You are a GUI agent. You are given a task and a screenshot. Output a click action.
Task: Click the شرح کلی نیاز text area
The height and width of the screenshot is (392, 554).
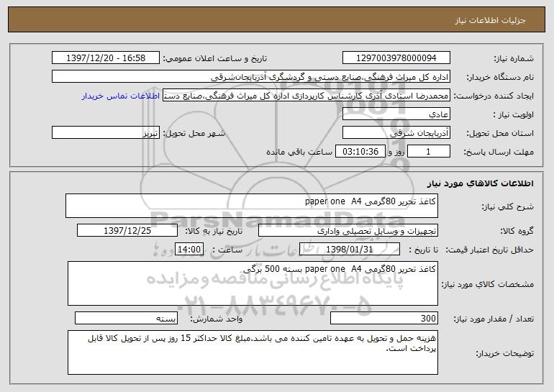(x=252, y=206)
